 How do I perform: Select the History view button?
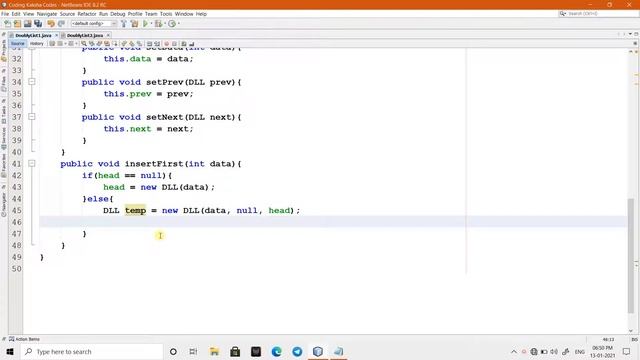tap(36, 44)
